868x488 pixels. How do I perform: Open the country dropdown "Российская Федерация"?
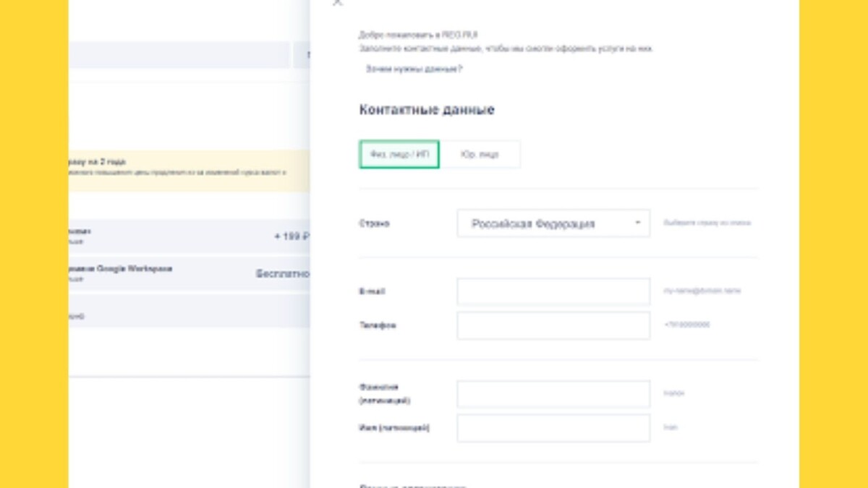tap(553, 223)
